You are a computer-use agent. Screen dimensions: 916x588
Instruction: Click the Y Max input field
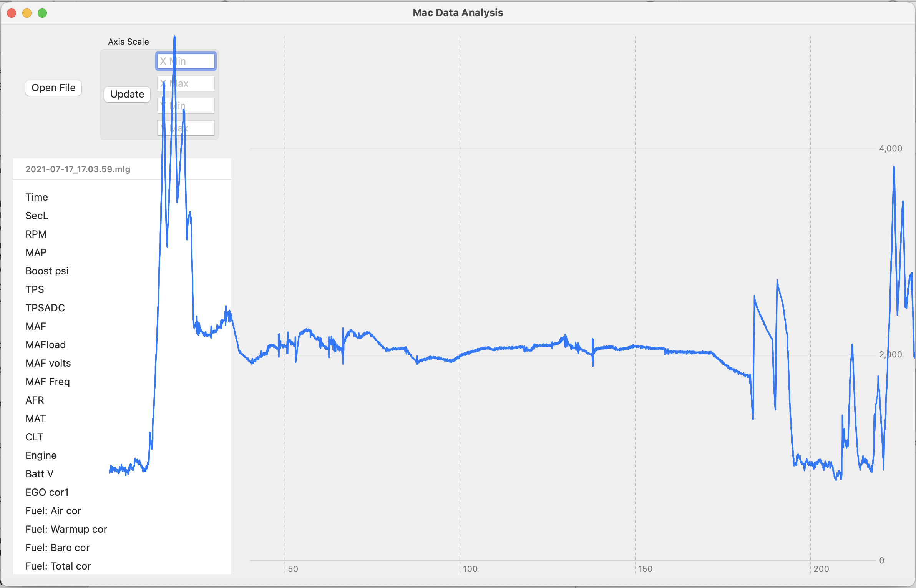coord(186,128)
